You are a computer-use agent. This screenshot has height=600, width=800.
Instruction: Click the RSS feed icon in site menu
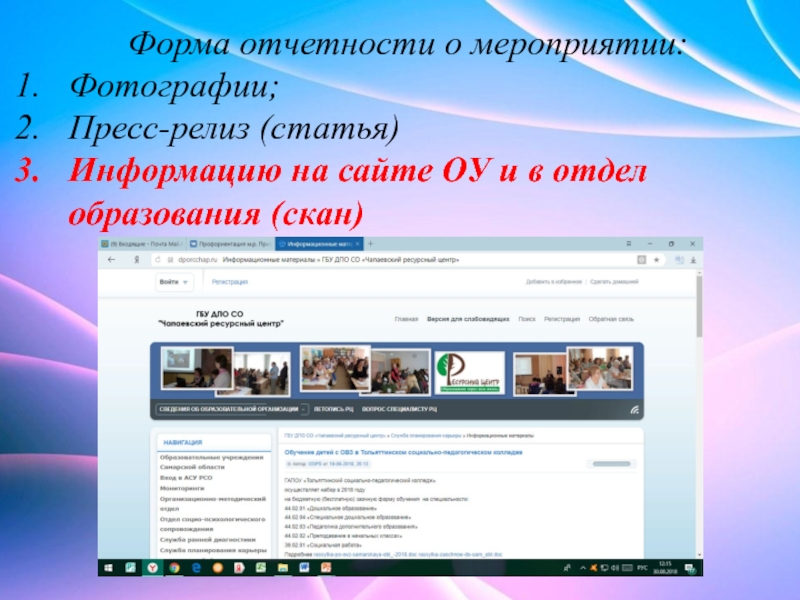point(633,410)
